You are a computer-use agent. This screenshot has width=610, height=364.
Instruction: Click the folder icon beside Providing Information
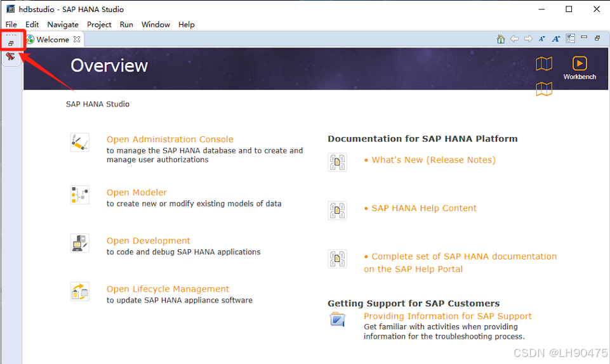[x=337, y=320]
